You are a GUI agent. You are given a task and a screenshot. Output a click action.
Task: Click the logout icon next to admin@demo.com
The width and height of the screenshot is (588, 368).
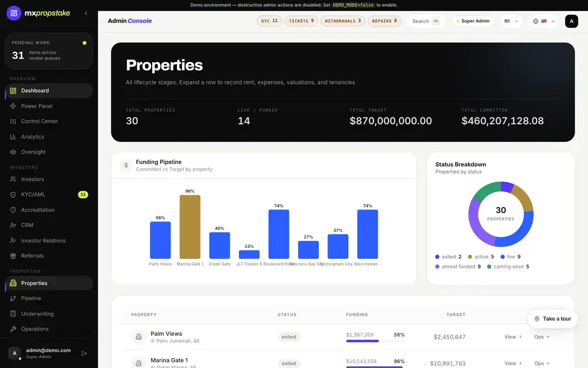(x=84, y=354)
